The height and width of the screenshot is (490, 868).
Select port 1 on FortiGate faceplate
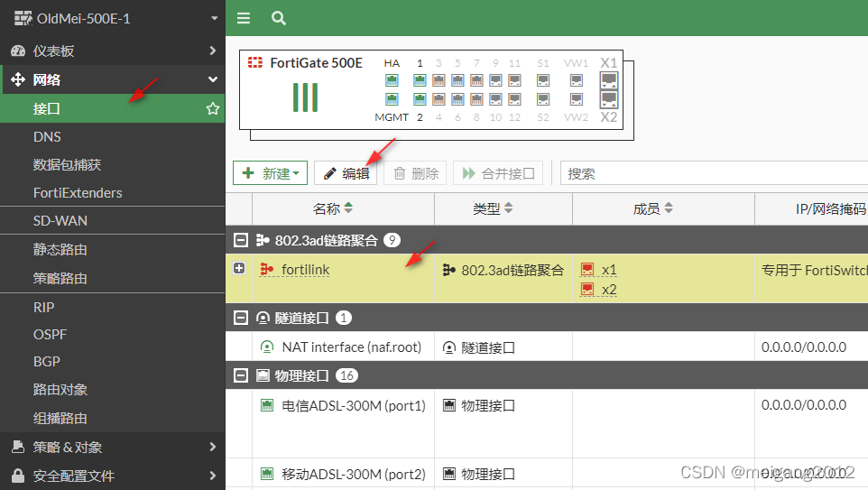(420, 80)
